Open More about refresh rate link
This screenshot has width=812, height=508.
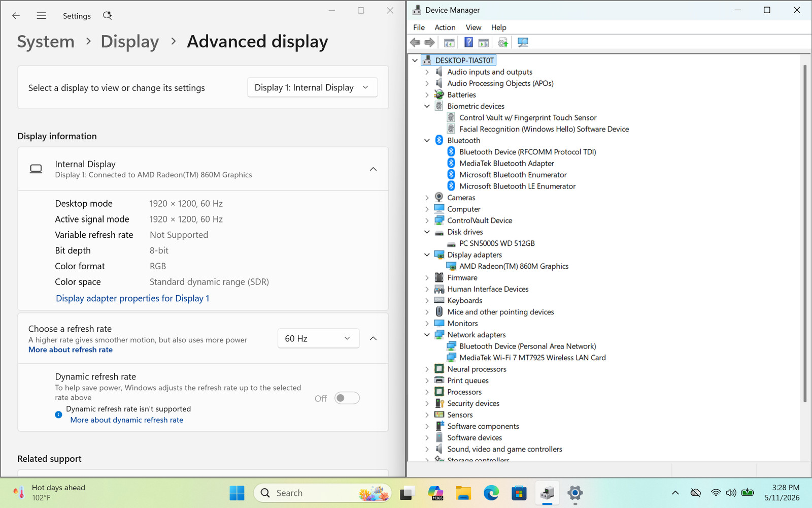(x=71, y=350)
